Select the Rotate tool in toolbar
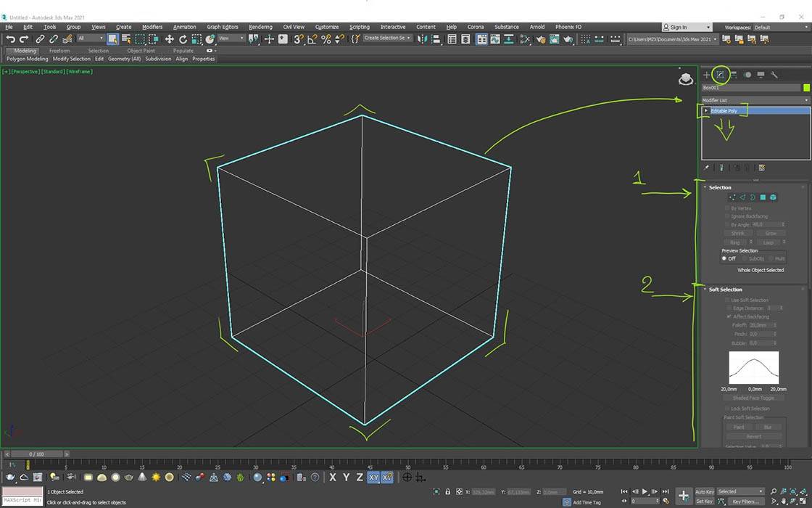The image size is (812, 508). click(183, 39)
